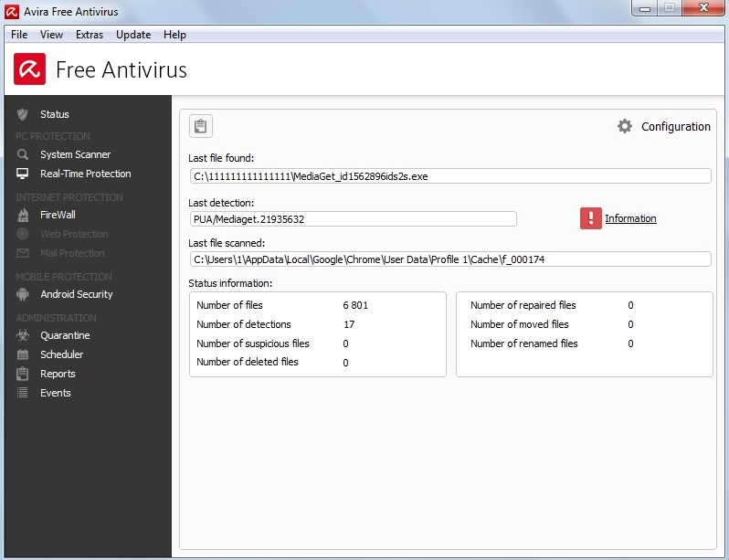Click the FireWall flame icon

22,215
